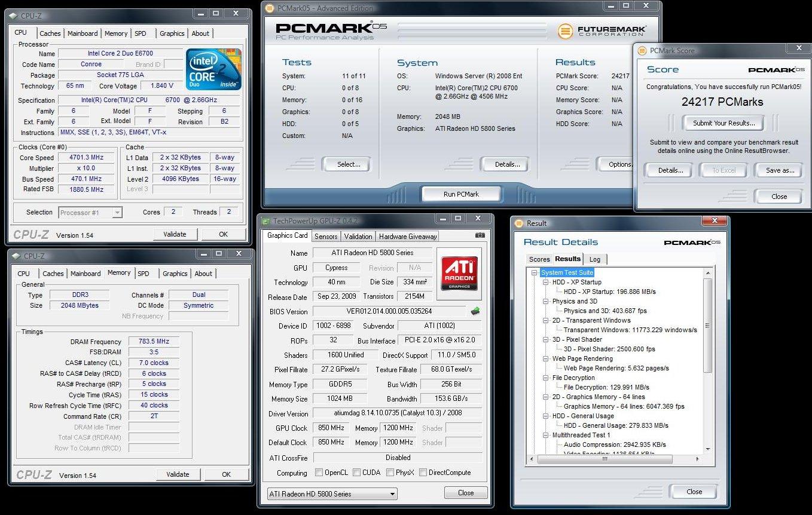Collapse the 2D - Transparent Windows node
This screenshot has width=812, height=515.
[546, 320]
